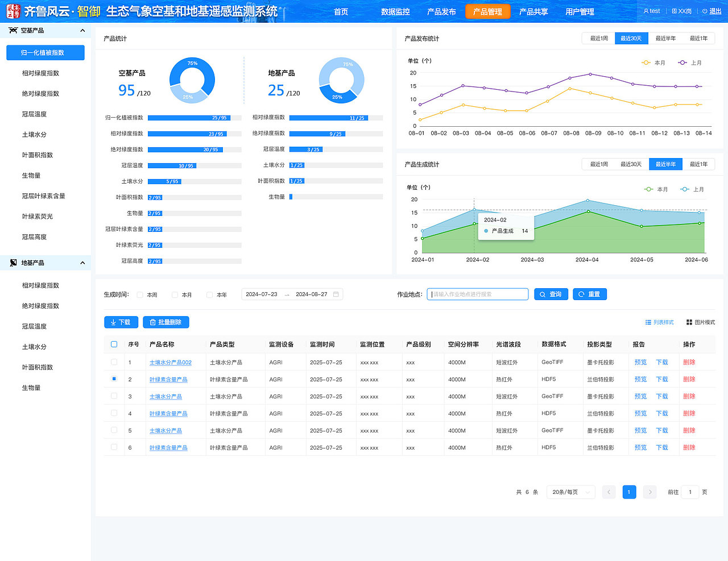Click the 图片模式 grid view icon
This screenshot has height=561, width=728.
pyautogui.click(x=689, y=322)
